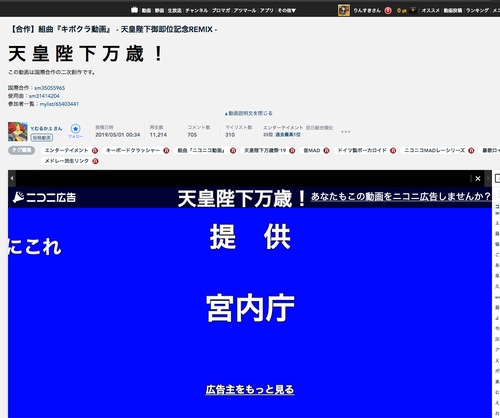This screenshot has height=418, width=500.
Task: Open the あなたもこの動画をニコニコ広告しませんか link
Action: (x=401, y=197)
